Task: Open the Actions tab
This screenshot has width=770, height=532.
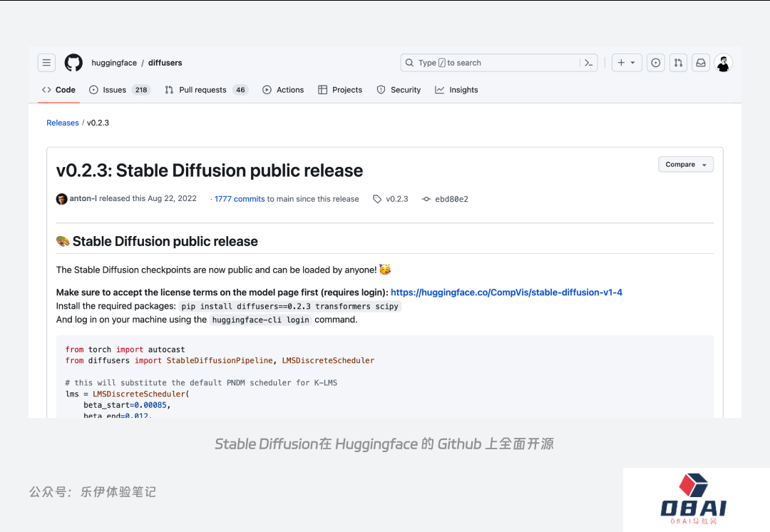Action: pos(283,90)
